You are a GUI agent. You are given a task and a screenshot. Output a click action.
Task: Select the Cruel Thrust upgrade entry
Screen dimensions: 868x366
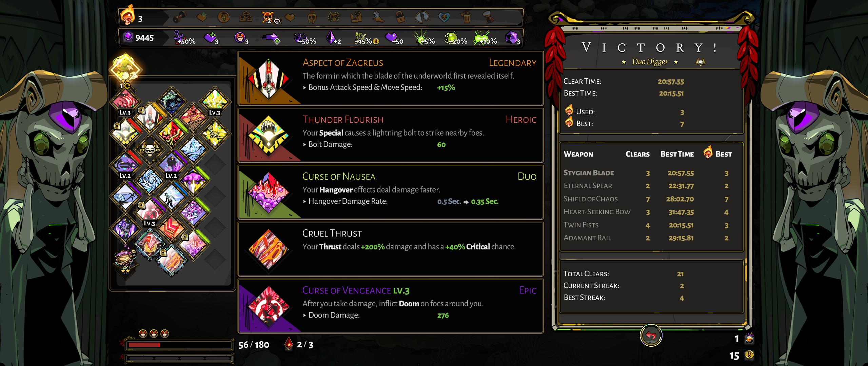[391, 249]
